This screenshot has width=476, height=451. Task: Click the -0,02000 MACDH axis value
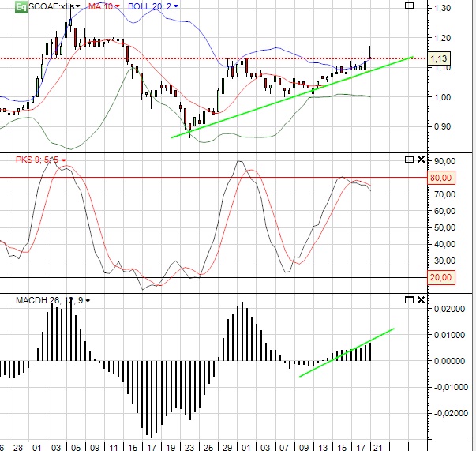450,413
